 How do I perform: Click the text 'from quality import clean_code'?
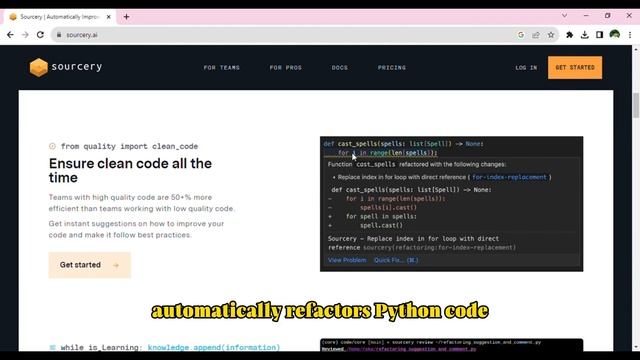(129, 146)
